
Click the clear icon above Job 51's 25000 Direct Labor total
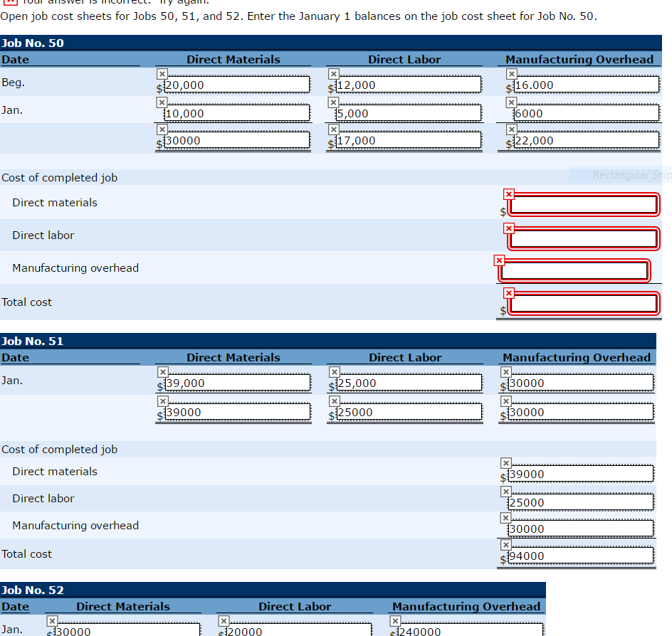pos(334,401)
